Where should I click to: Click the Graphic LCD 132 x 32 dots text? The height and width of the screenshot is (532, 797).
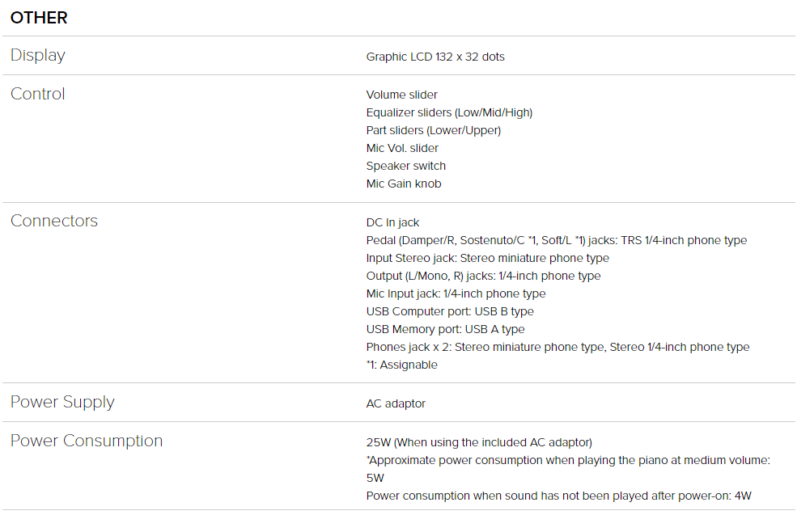coord(435,57)
